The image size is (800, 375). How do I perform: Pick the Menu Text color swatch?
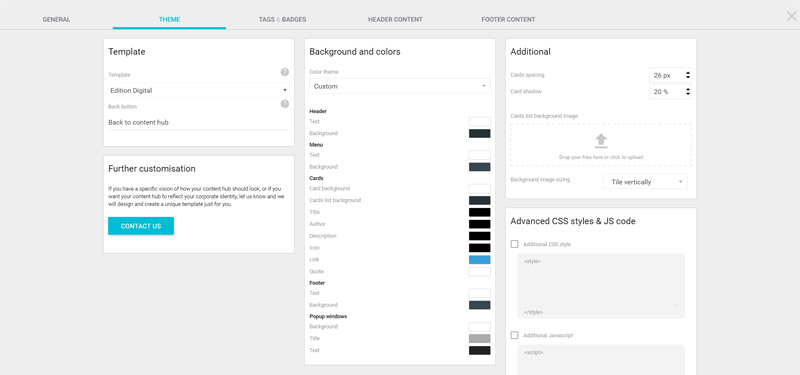coord(480,155)
